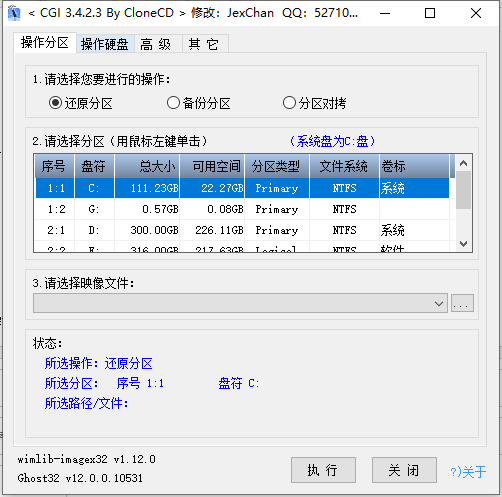Click the 执行 button
Screen dimensions: 502x497
pyautogui.click(x=323, y=470)
